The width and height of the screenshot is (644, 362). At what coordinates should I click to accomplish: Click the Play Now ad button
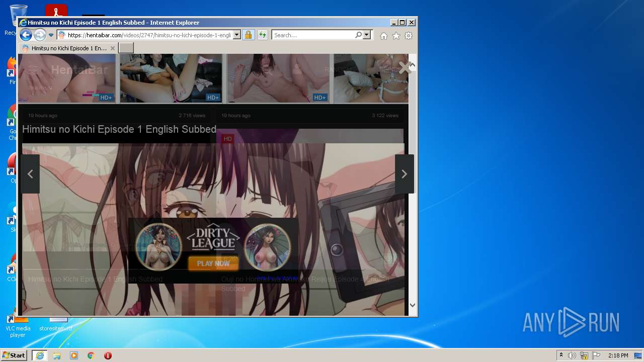pyautogui.click(x=213, y=263)
